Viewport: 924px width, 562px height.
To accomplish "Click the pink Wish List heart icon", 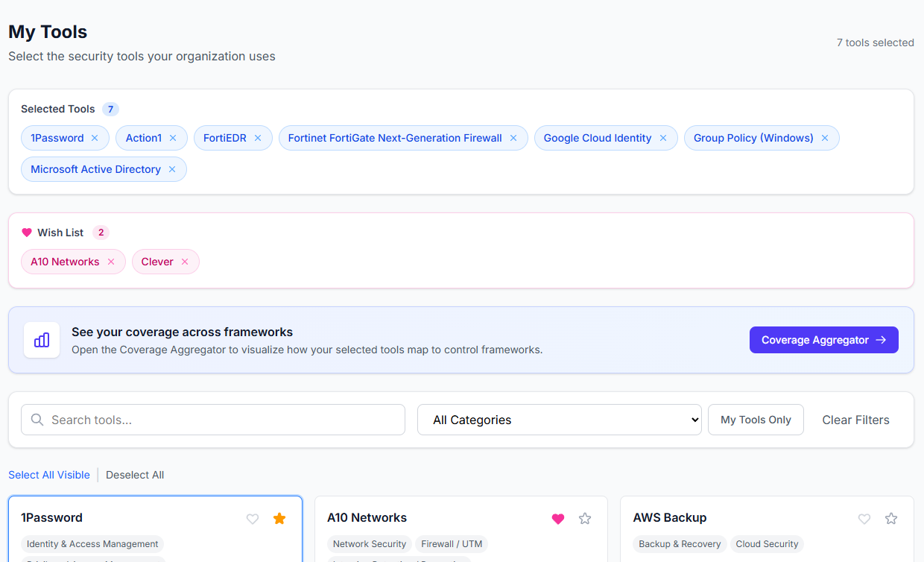I will [x=27, y=233].
